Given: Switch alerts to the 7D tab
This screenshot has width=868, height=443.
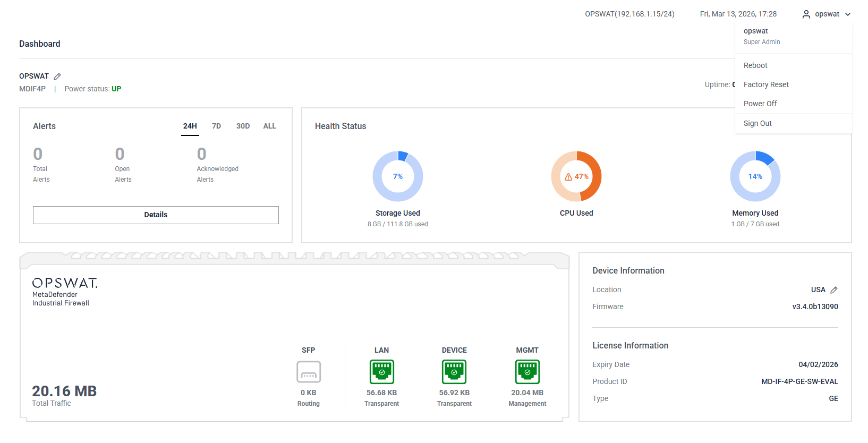Looking at the screenshot, I should pyautogui.click(x=216, y=126).
